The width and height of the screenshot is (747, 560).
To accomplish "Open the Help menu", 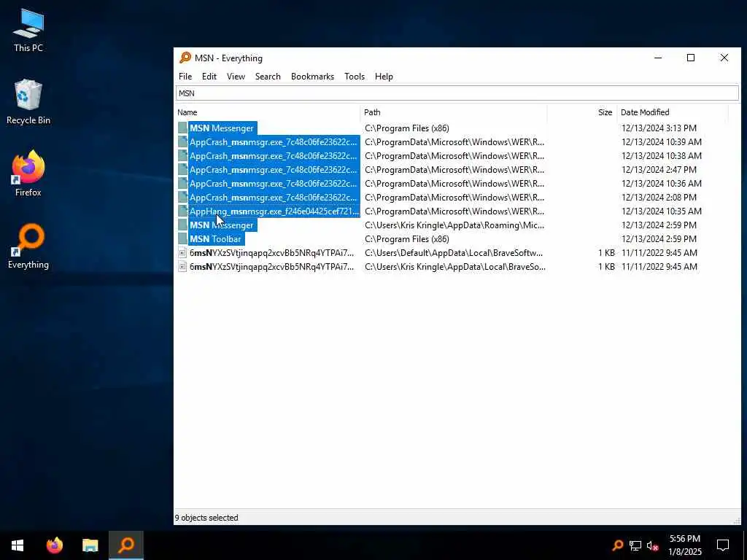I will pyautogui.click(x=384, y=77).
